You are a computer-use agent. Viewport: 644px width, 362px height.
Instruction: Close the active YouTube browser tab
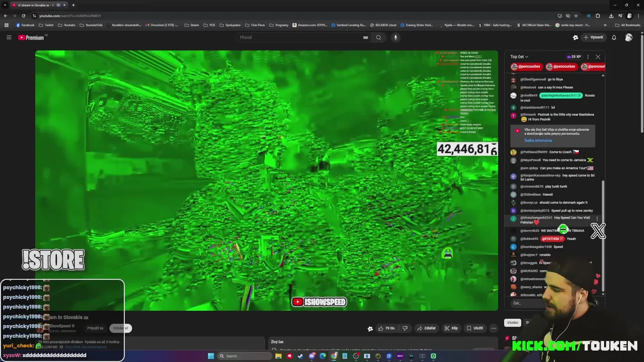click(x=64, y=5)
